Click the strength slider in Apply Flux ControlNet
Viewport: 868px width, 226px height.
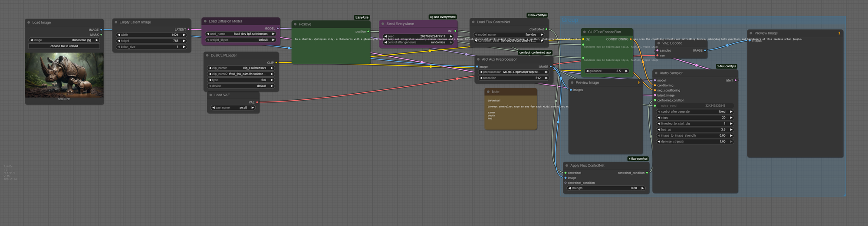pyautogui.click(x=606, y=188)
